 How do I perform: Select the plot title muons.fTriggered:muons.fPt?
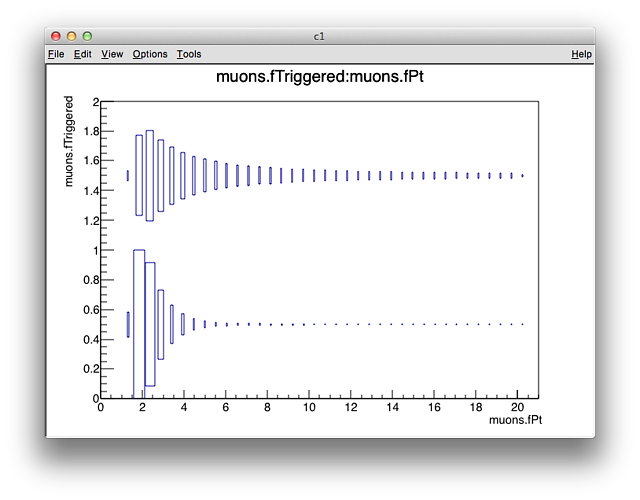pyautogui.click(x=319, y=77)
